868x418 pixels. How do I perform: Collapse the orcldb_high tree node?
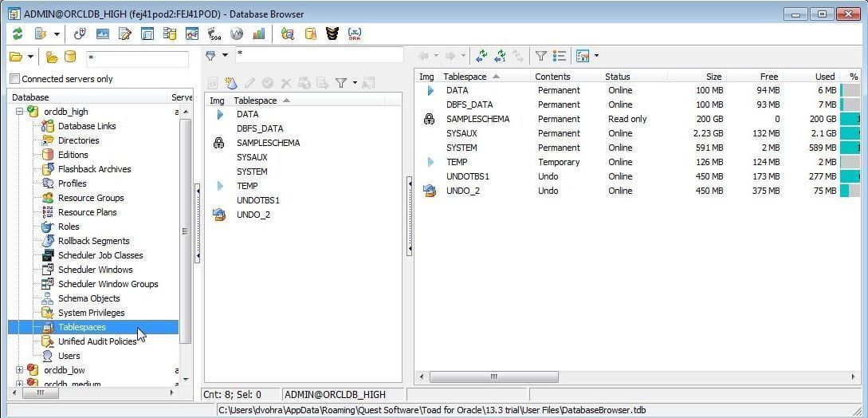19,112
